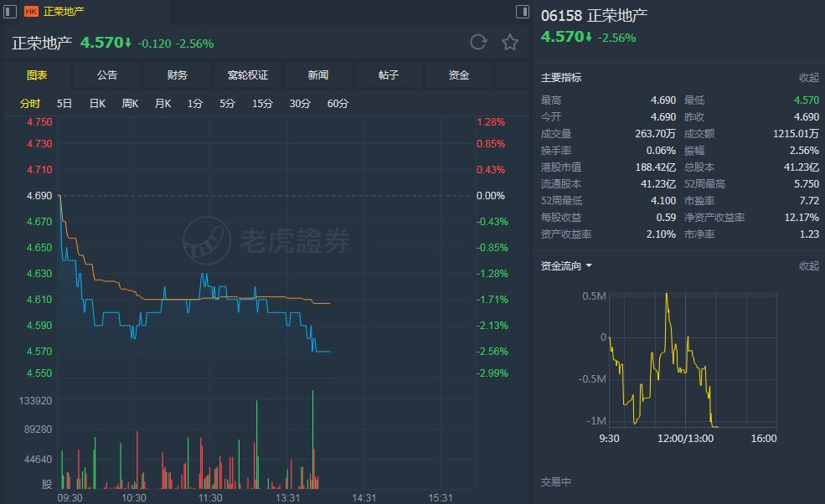
Task: Click the orange HK market badge
Action: 31,11
